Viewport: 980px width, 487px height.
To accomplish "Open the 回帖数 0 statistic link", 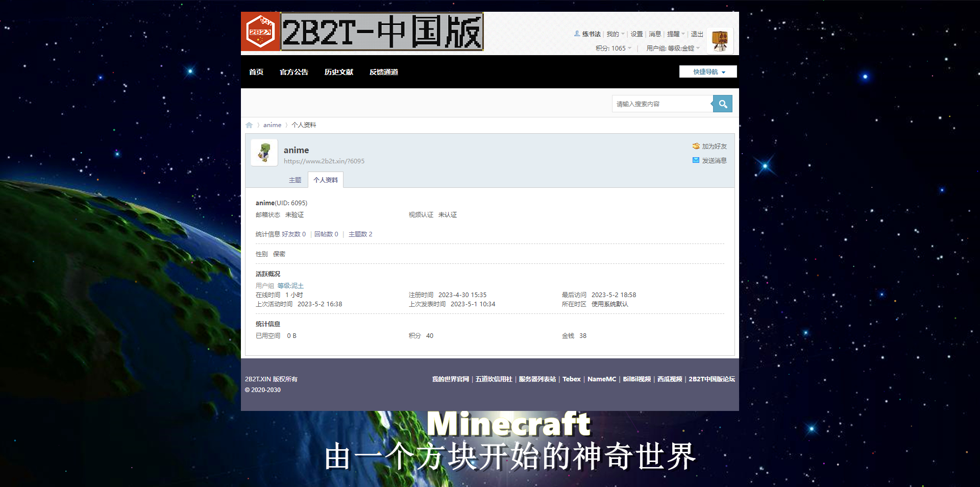I will 326,234.
